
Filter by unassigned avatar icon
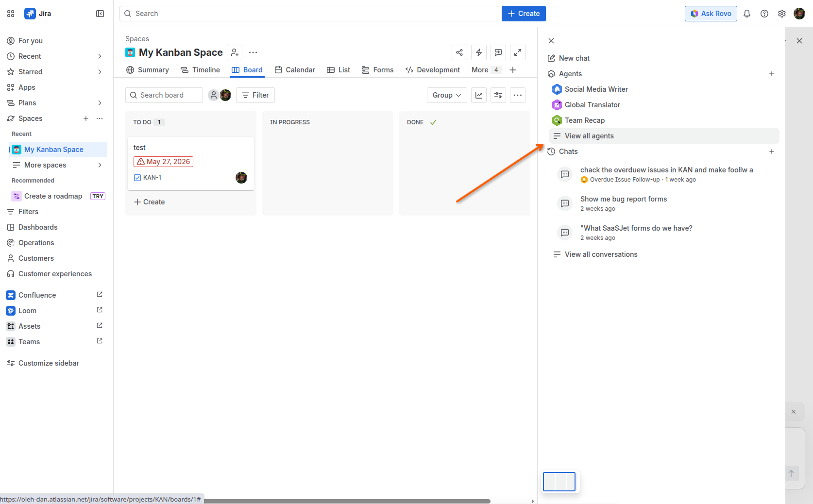pyautogui.click(x=213, y=95)
